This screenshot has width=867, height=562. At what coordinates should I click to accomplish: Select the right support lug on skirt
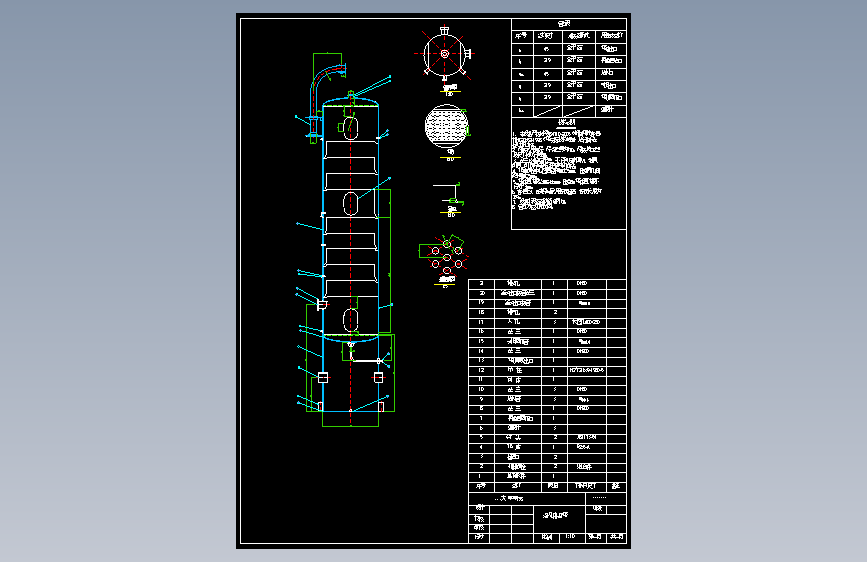click(x=379, y=378)
